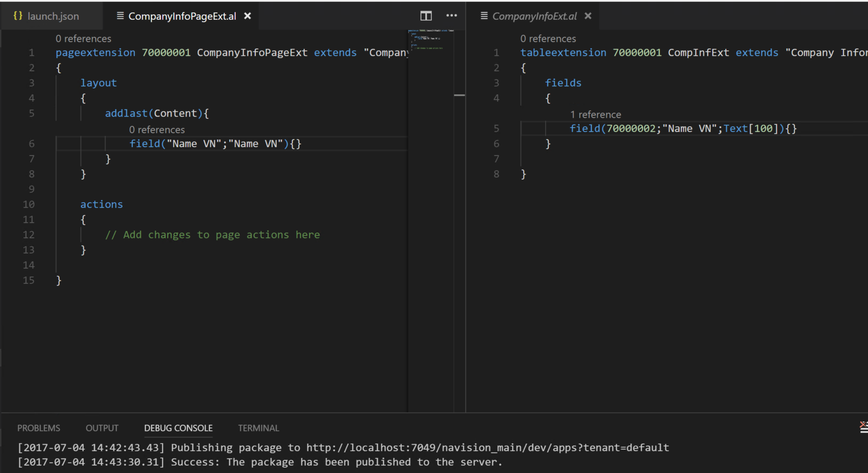This screenshot has width=868, height=473.
Task: Click the 'layout' keyword in left editor
Action: 99,83
